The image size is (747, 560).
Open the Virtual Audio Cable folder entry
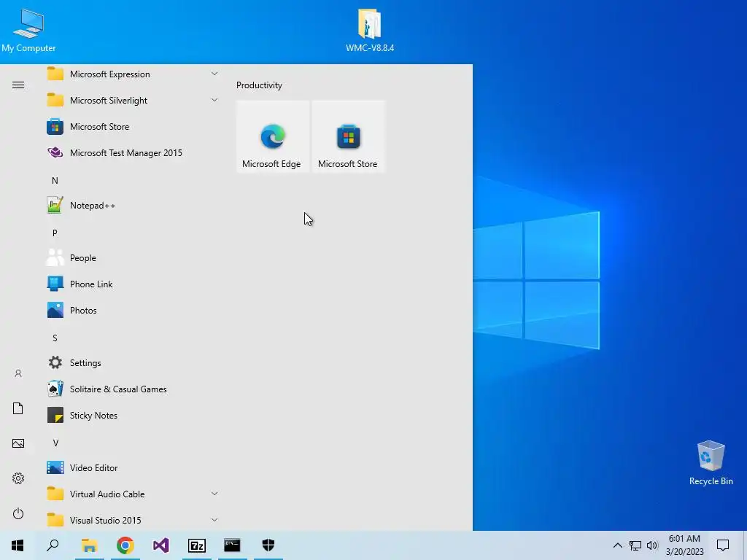[x=133, y=494]
